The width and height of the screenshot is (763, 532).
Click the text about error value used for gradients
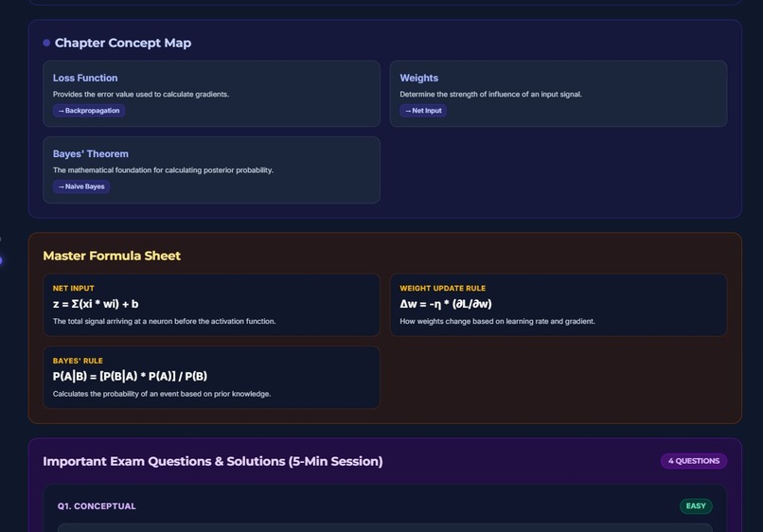141,95
